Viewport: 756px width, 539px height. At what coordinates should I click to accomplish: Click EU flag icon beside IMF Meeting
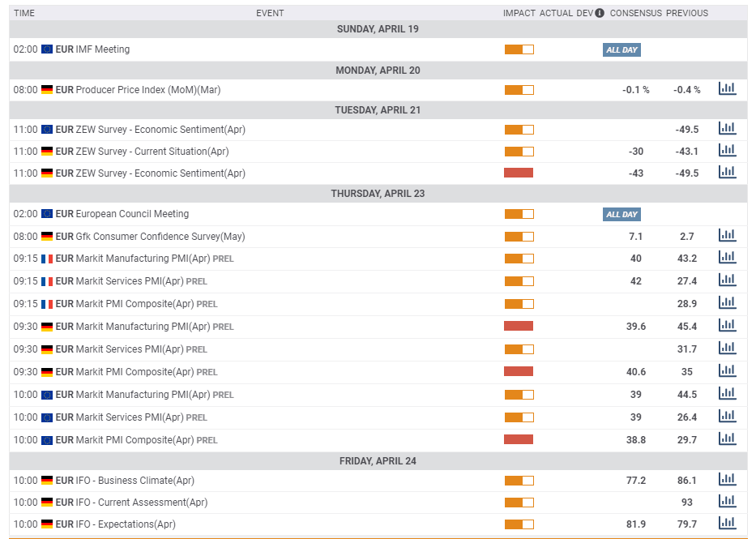(x=47, y=49)
